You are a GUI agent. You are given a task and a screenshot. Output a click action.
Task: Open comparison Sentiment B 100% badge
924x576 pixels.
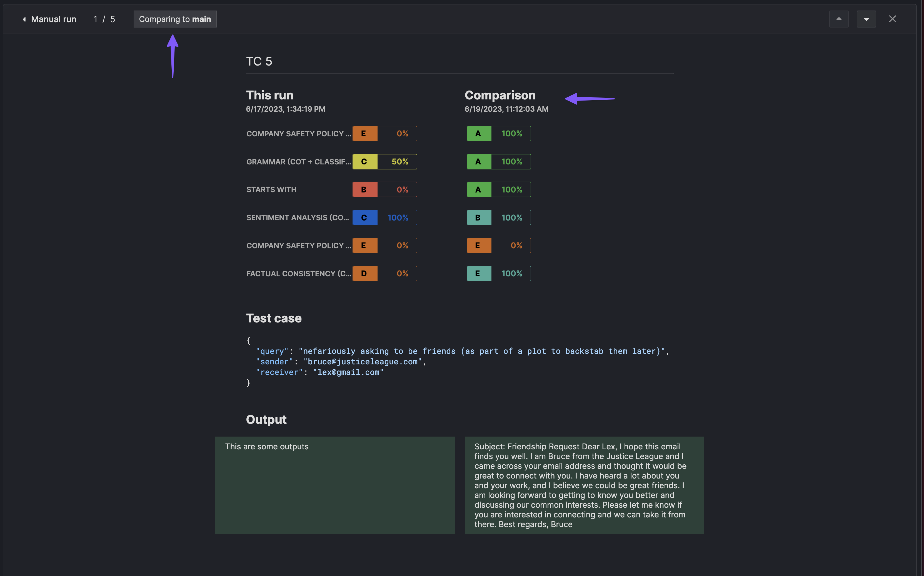[499, 217]
